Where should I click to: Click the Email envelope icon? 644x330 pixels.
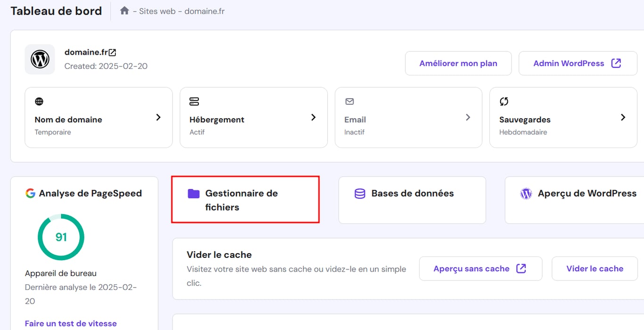point(349,101)
